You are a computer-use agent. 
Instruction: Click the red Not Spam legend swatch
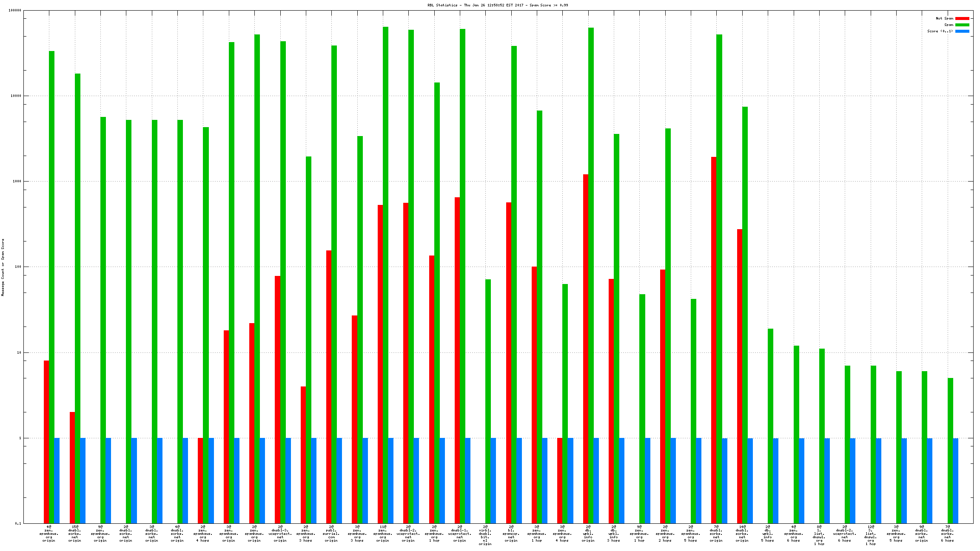tap(962, 18)
